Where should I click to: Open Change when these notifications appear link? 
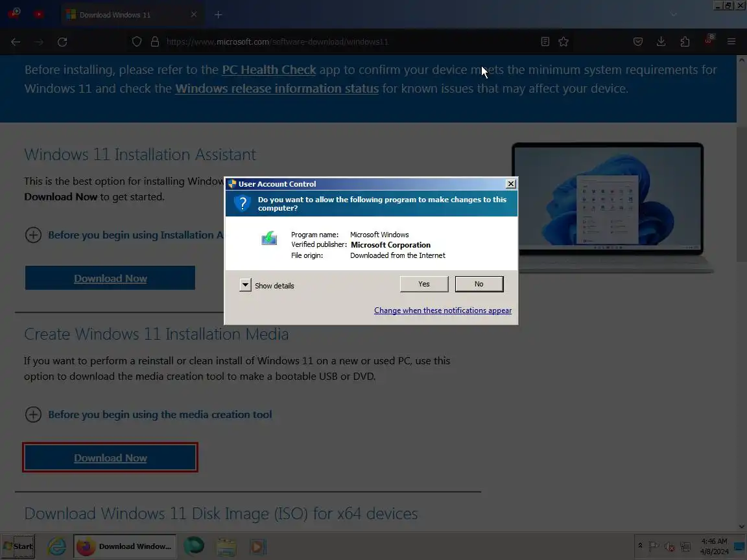(443, 310)
